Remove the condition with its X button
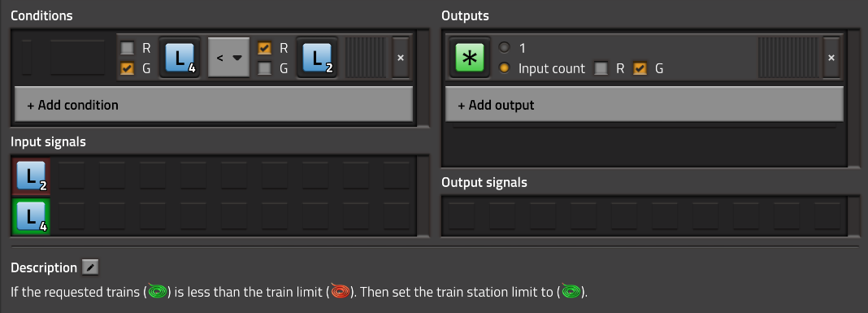This screenshot has height=313, width=868. point(401,58)
